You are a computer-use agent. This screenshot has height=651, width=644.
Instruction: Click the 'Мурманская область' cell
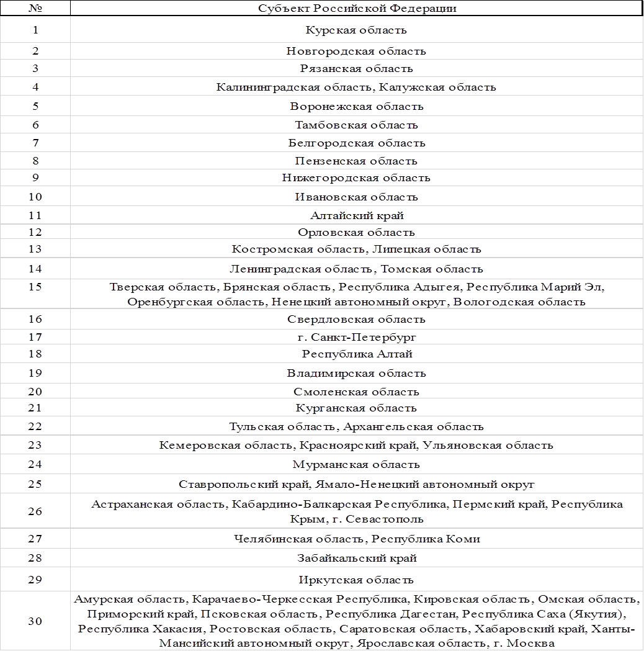[357, 464]
